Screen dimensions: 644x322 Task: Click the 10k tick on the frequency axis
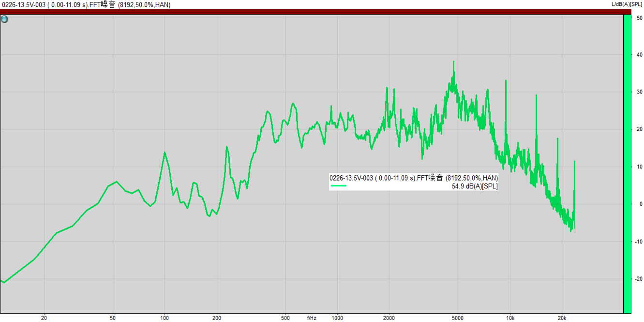510,318
